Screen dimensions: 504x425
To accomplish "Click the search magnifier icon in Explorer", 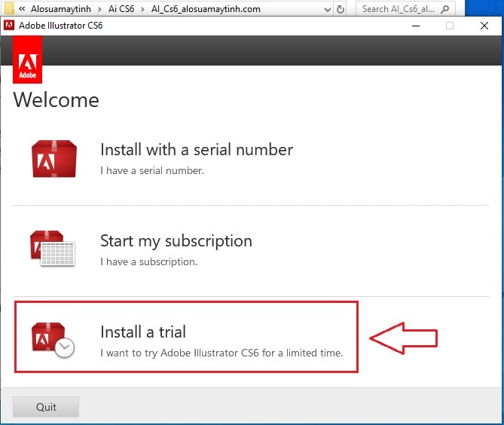I will [444, 9].
